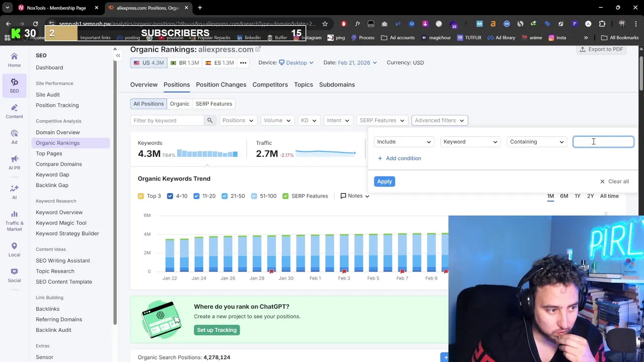Switch to the Competitors tab
The height and width of the screenshot is (362, 644).
click(270, 84)
